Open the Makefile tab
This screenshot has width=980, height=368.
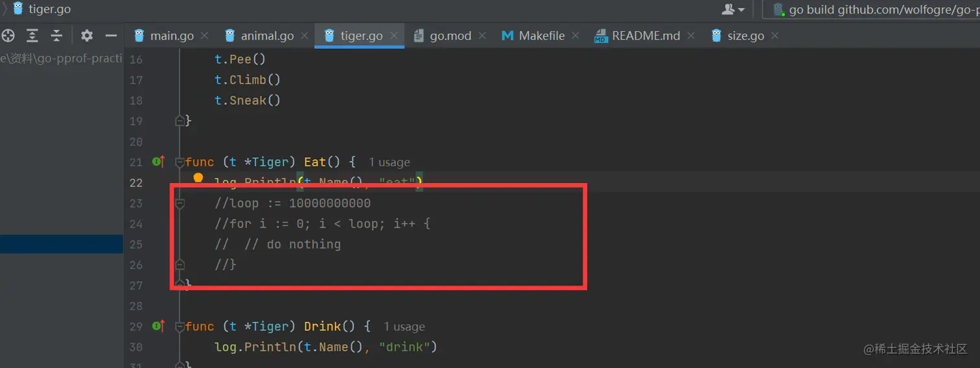click(x=541, y=36)
